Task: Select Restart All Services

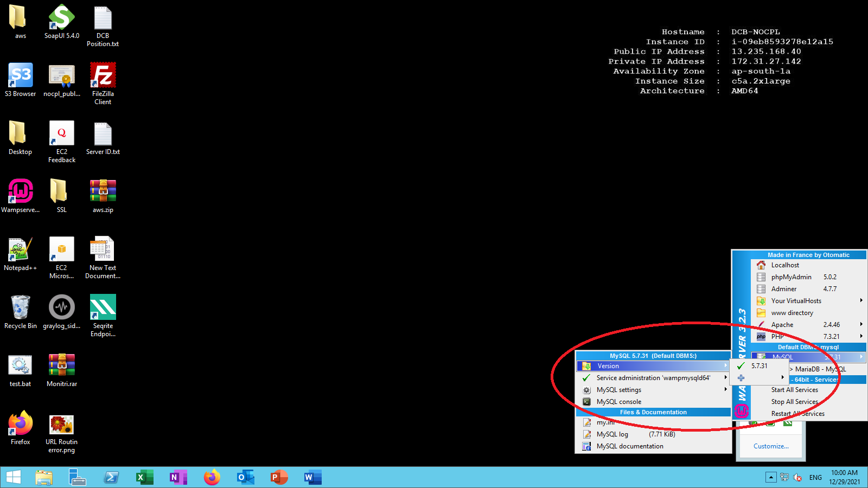Action: tap(797, 414)
